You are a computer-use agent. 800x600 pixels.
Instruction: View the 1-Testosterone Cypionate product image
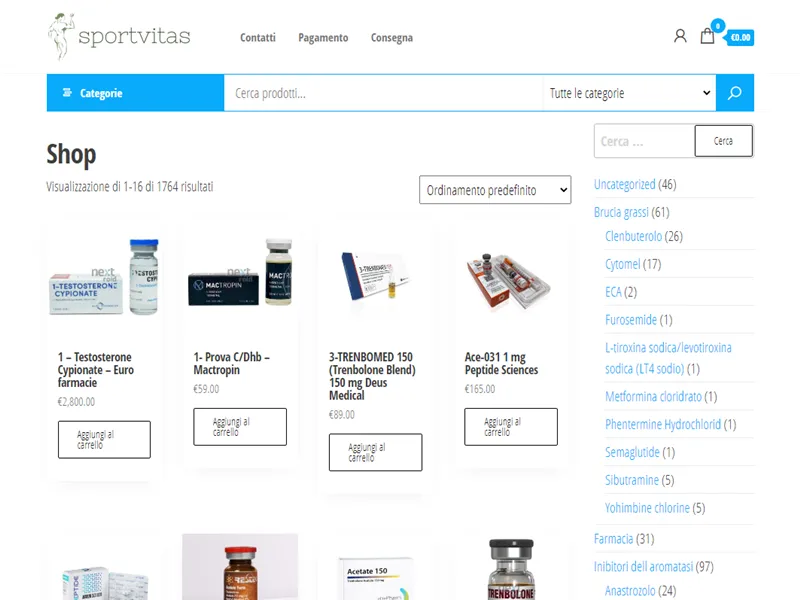pos(104,278)
